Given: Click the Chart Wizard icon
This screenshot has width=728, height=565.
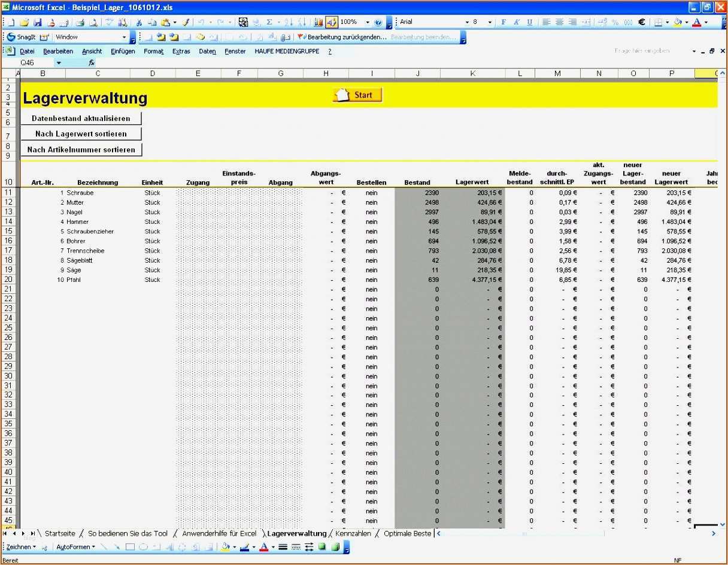Looking at the screenshot, I should 317,22.
